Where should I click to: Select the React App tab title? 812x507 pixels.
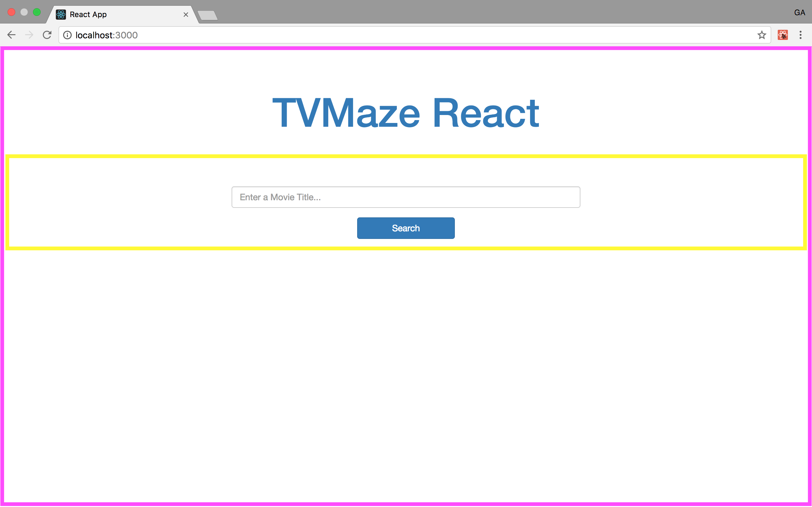point(88,15)
